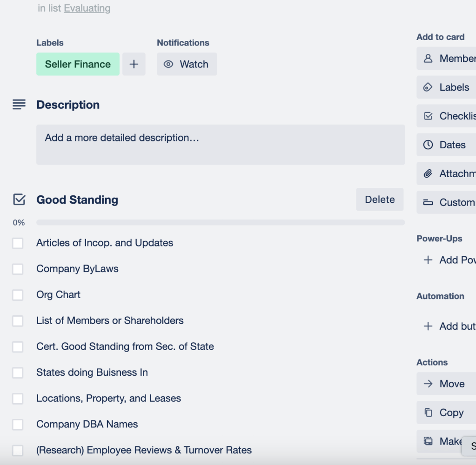Open Labels via the tag icon

[428, 87]
